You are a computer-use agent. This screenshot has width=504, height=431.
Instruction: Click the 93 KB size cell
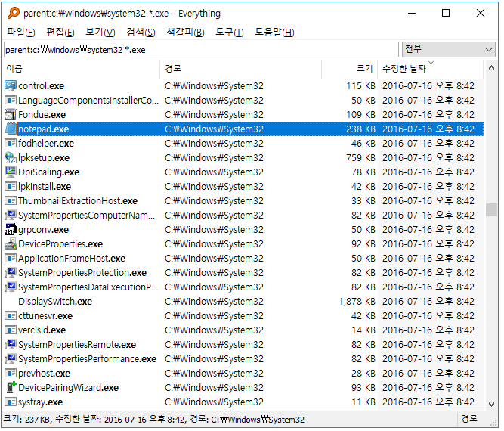coord(363,388)
